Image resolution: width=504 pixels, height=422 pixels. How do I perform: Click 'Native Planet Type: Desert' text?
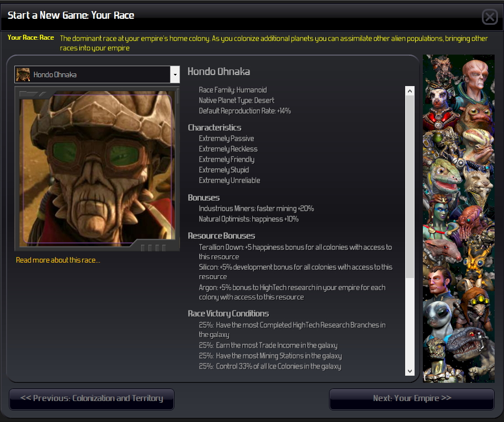click(237, 100)
